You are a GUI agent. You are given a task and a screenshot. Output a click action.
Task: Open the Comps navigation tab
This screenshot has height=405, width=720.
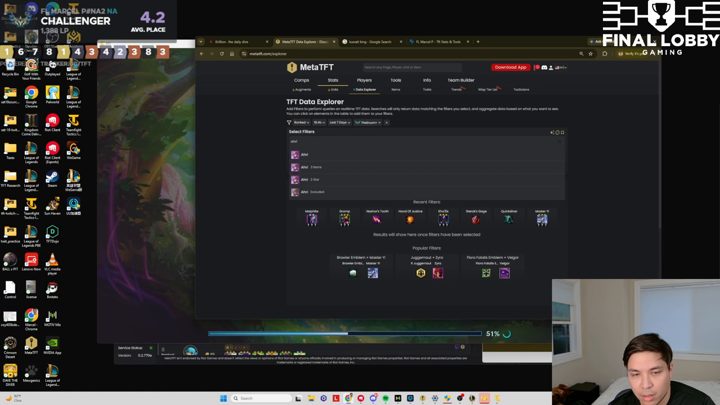click(x=302, y=80)
